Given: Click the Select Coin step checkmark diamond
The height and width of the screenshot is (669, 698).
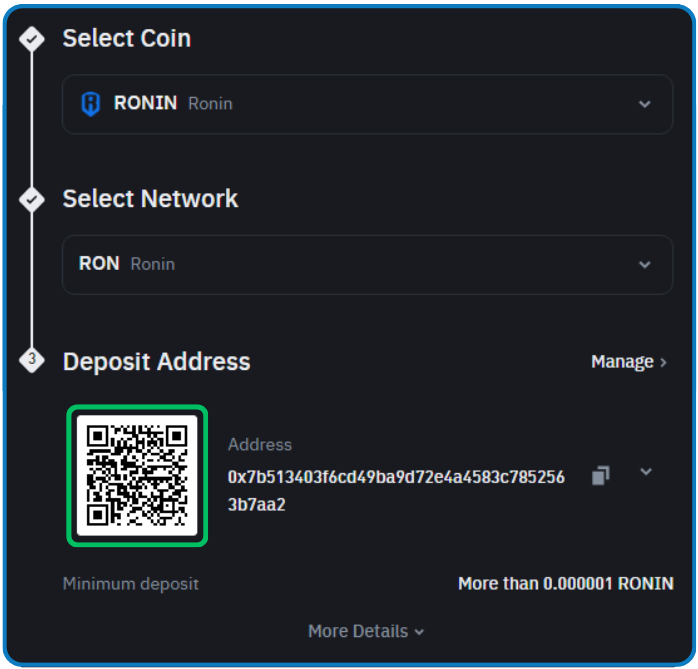Looking at the screenshot, I should 32,39.
